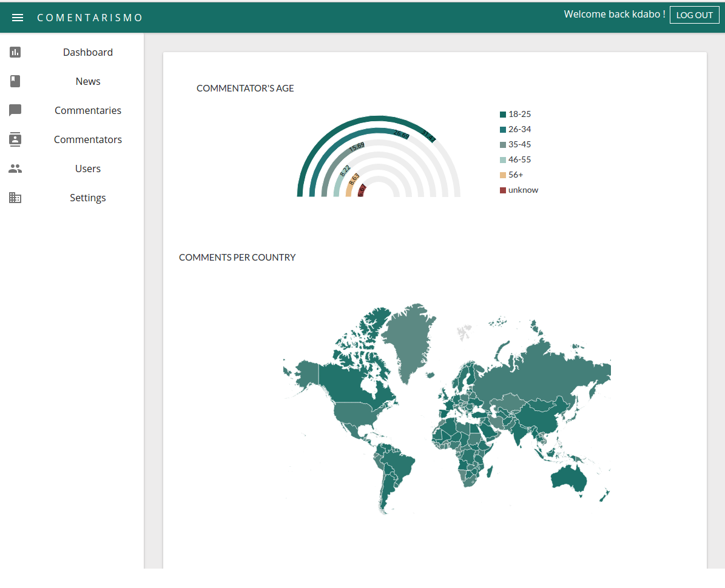The height and width of the screenshot is (588, 725).
Task: Click the LOG OUT button
Action: [694, 15]
